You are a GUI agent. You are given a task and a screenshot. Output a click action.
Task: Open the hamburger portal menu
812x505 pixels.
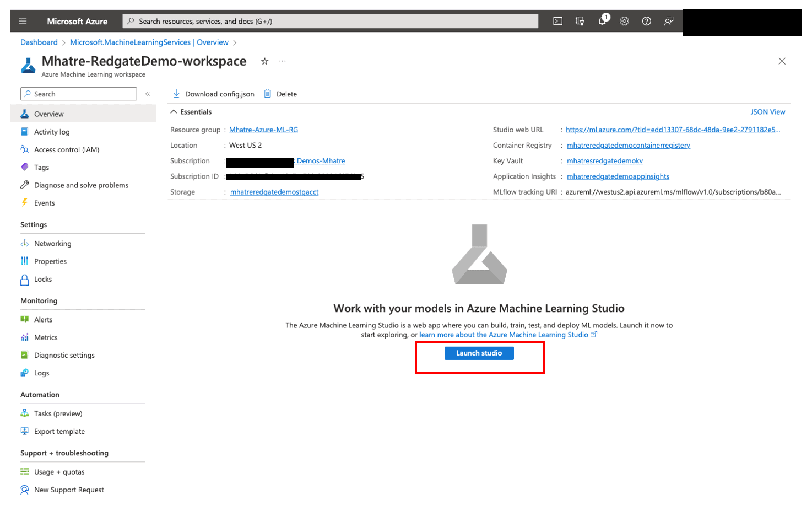(23, 21)
